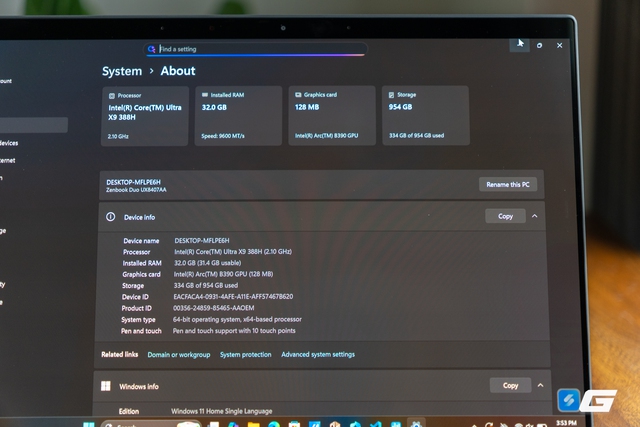Collapse the Windows info section chevron

tap(540, 385)
